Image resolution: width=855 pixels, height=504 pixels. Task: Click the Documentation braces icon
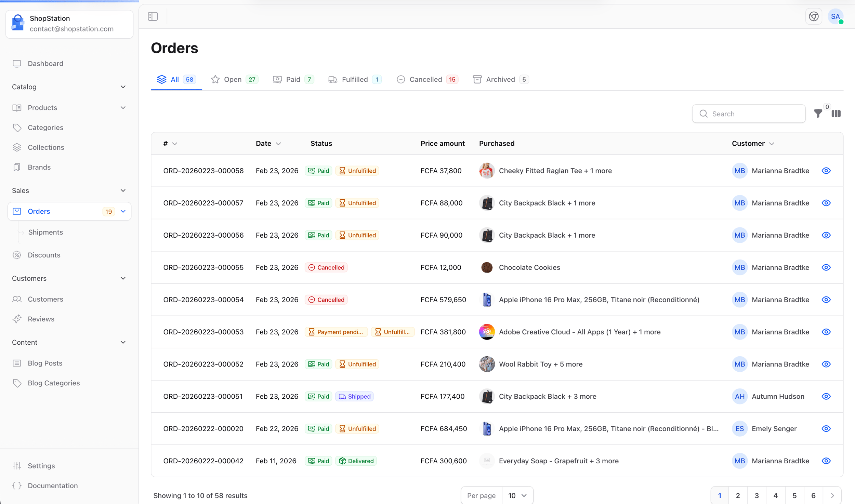click(17, 486)
